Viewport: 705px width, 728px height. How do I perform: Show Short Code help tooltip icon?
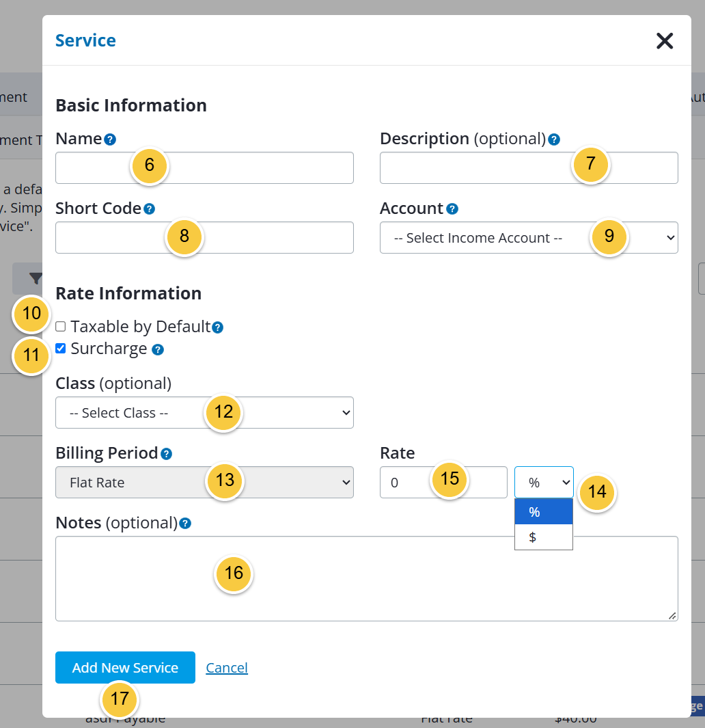pos(149,209)
